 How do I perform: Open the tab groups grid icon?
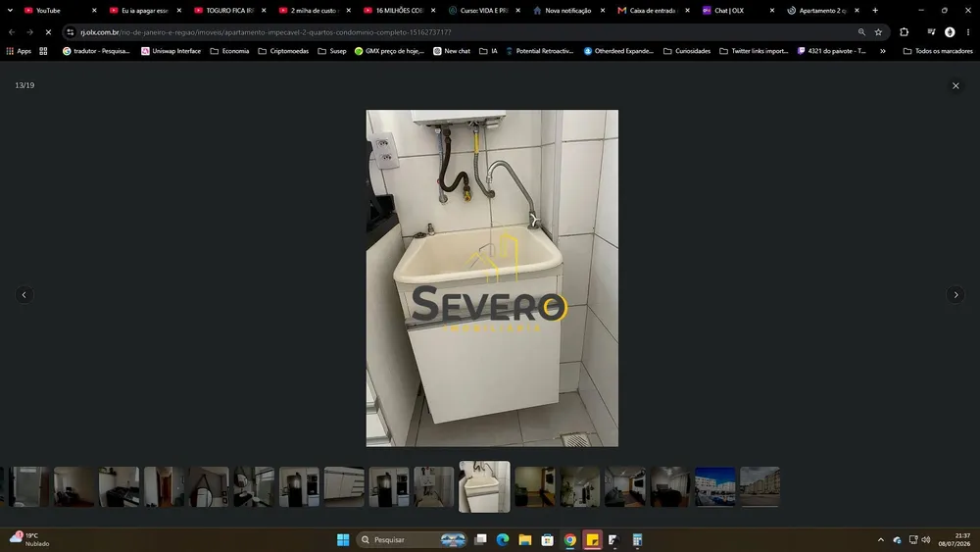(43, 51)
